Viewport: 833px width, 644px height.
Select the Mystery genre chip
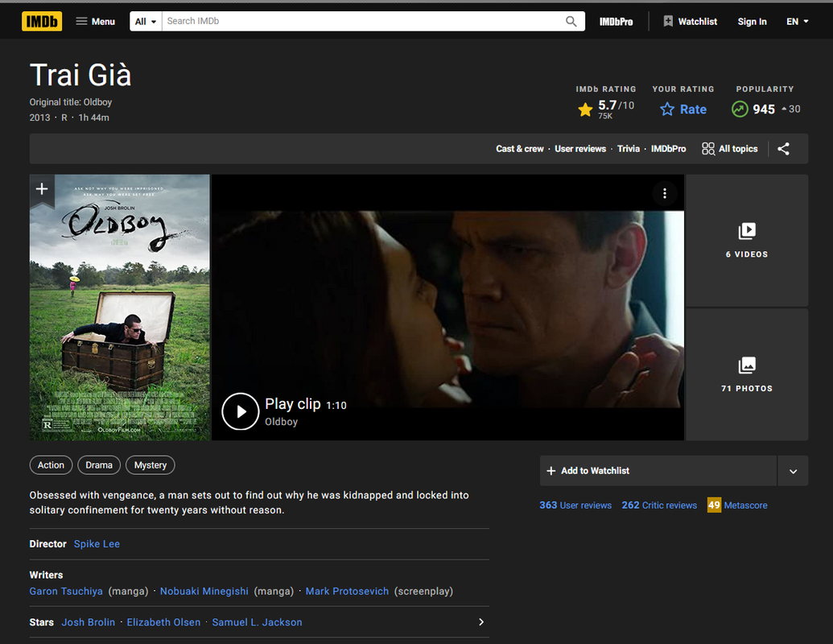[x=151, y=465]
